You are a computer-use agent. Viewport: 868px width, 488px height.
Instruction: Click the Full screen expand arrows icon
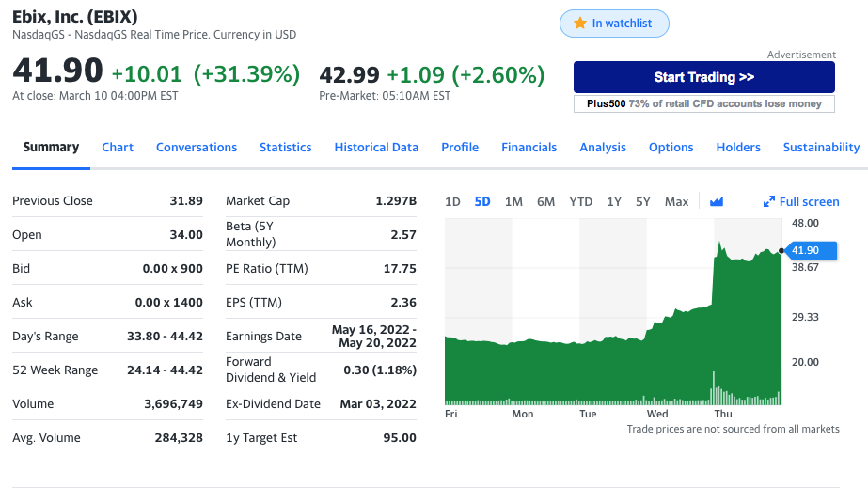point(769,201)
